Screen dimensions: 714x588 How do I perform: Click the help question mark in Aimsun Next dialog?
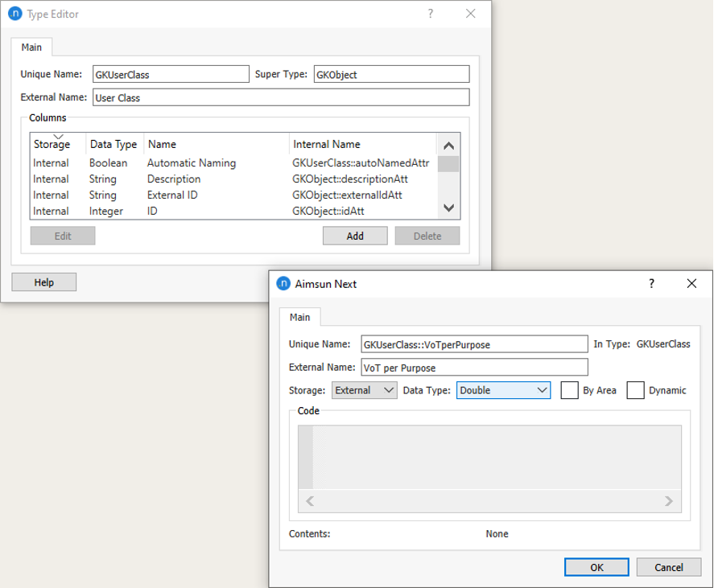652,283
